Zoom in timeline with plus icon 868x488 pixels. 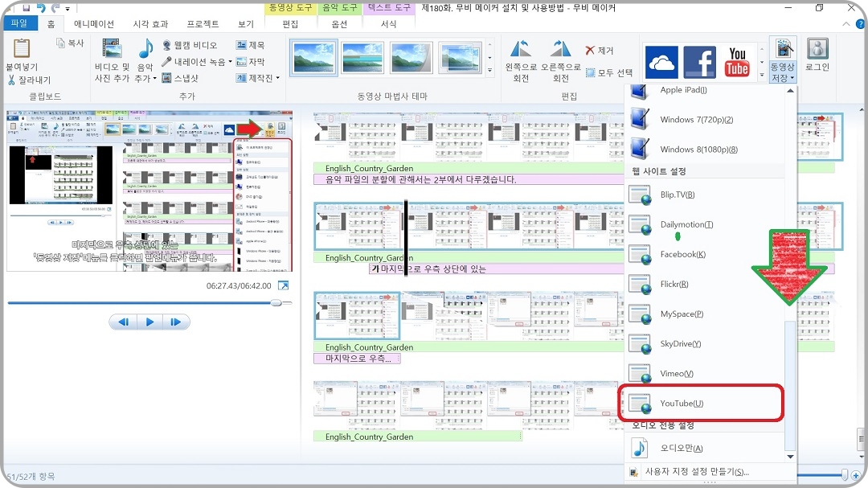point(856,475)
